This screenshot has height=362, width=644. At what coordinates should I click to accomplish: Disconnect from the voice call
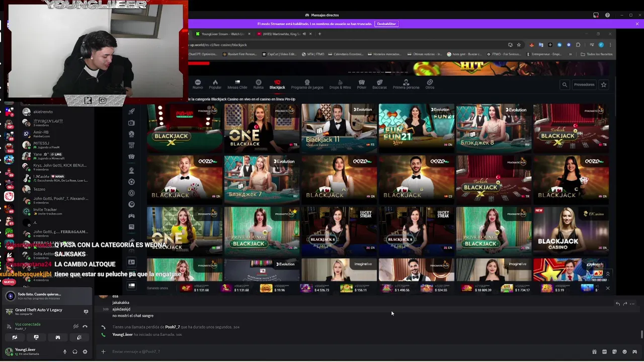pos(85,326)
